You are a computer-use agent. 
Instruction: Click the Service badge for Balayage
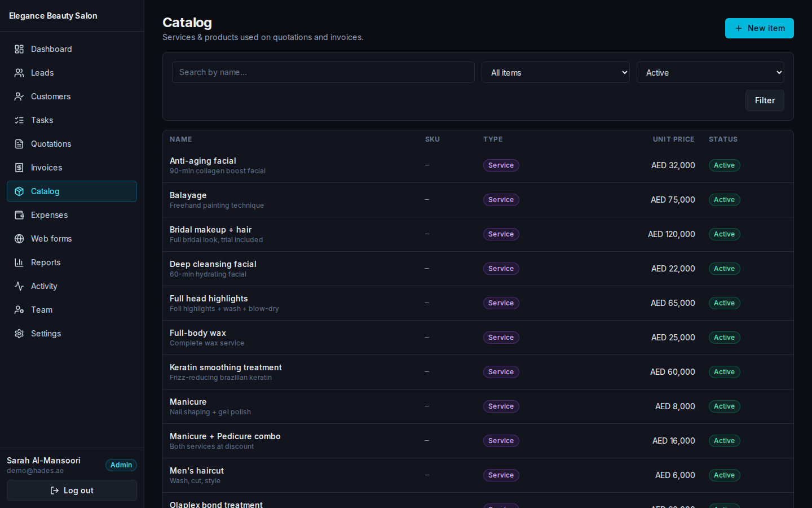pos(501,200)
